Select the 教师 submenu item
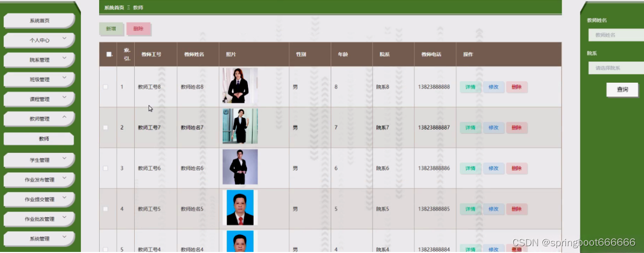 [x=39, y=139]
